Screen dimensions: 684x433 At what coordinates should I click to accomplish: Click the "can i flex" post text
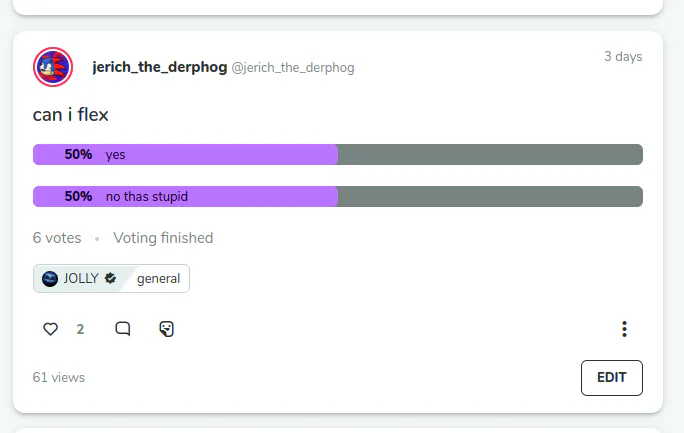(x=70, y=115)
